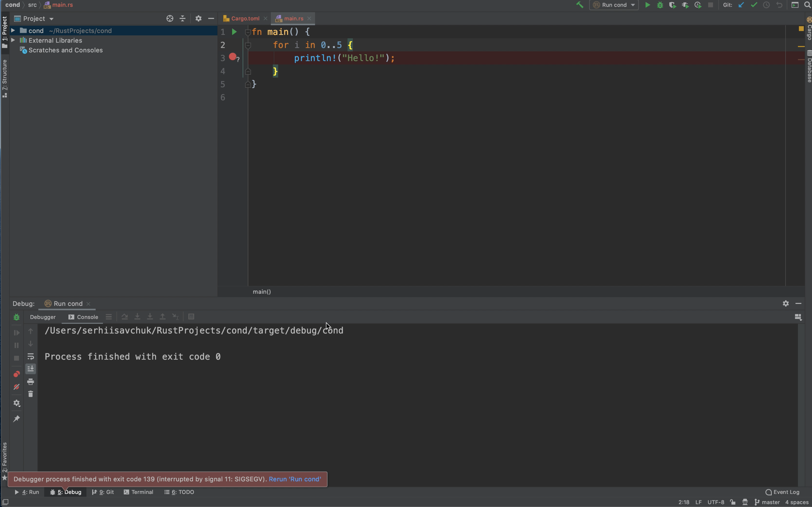Click the Locate target icon in the Project panel
Screen dimensions: 812x507
[170, 19]
